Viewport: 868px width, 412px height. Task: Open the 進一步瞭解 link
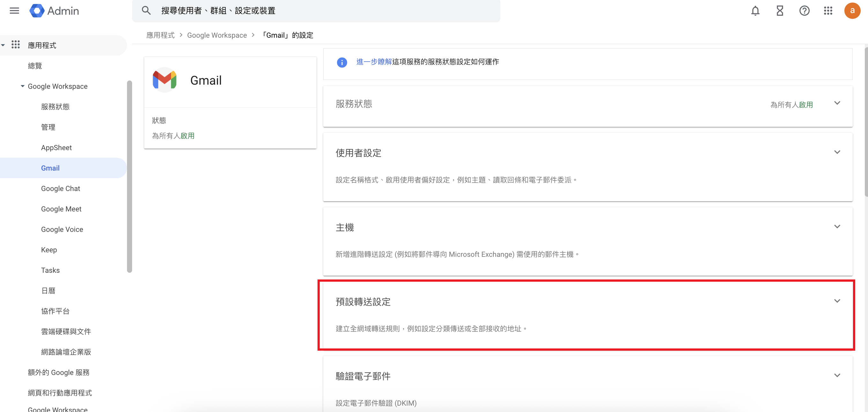click(374, 62)
